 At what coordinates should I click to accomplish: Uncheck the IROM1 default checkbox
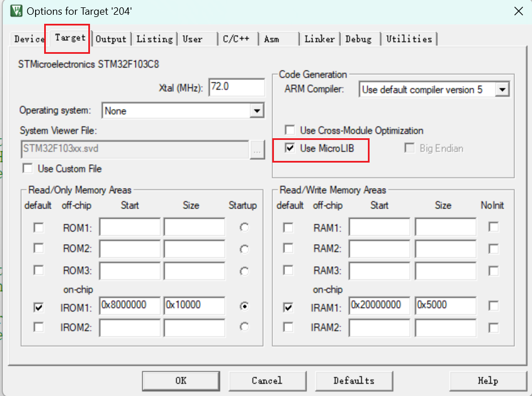pos(38,308)
